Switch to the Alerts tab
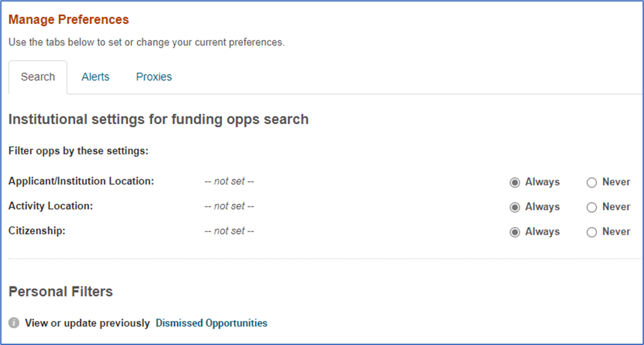This screenshot has width=644, height=345. [x=96, y=77]
